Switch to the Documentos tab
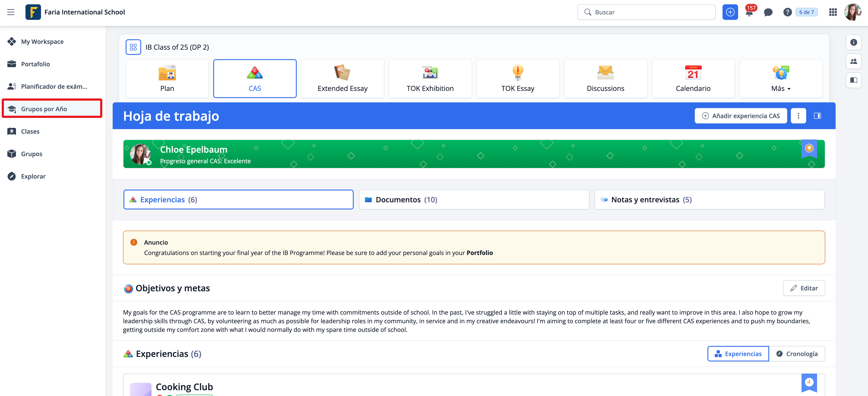Screen dimensions: 868x396 point(473,200)
